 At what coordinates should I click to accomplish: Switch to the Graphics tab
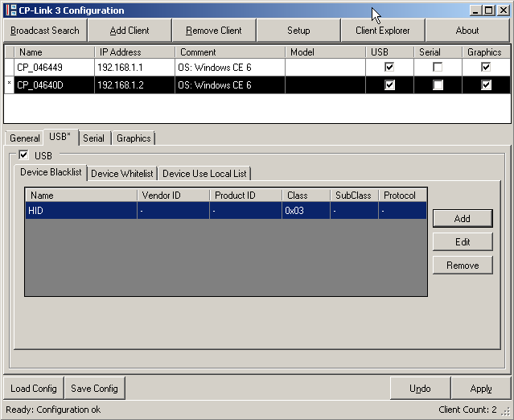134,138
